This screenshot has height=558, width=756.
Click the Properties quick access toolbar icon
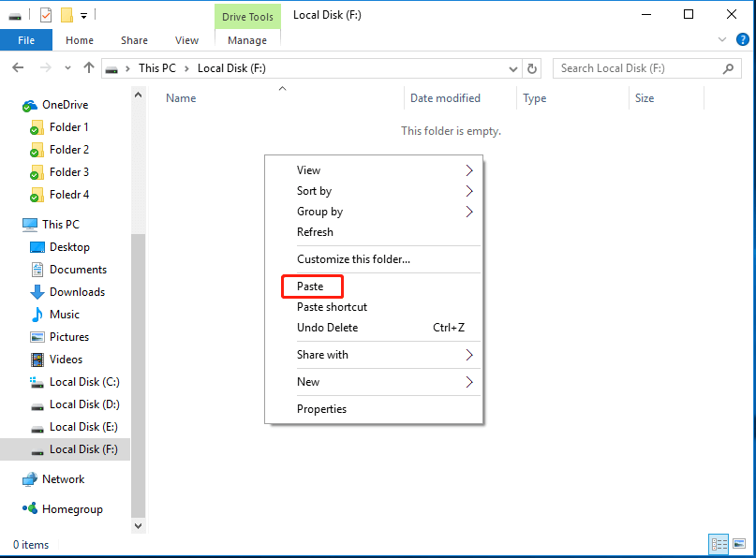coord(46,15)
